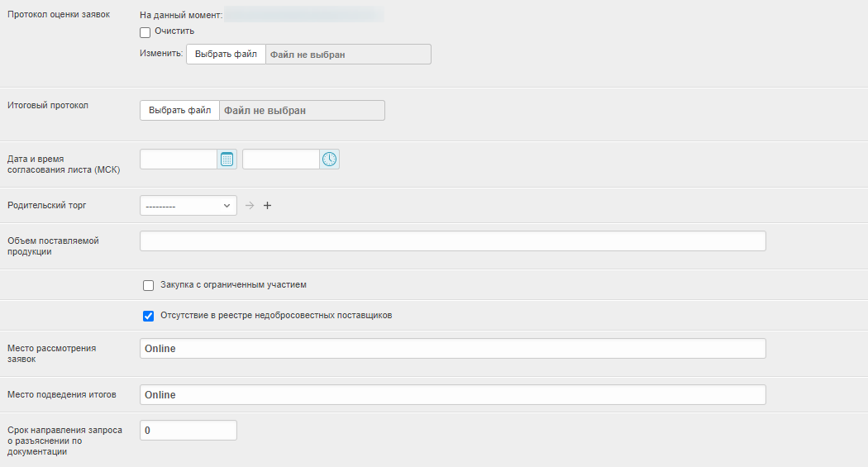Focus the Объем поставляемой продукции field

tap(453, 241)
